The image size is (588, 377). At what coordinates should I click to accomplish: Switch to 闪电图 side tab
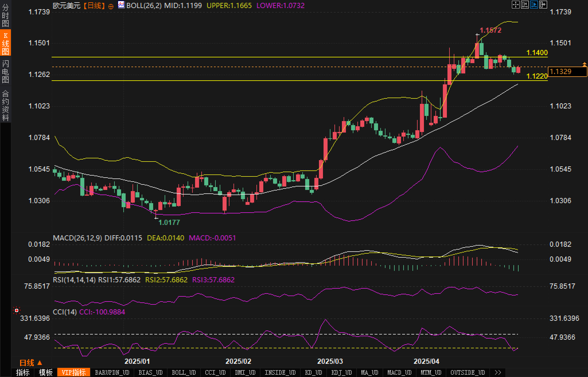click(x=5, y=71)
